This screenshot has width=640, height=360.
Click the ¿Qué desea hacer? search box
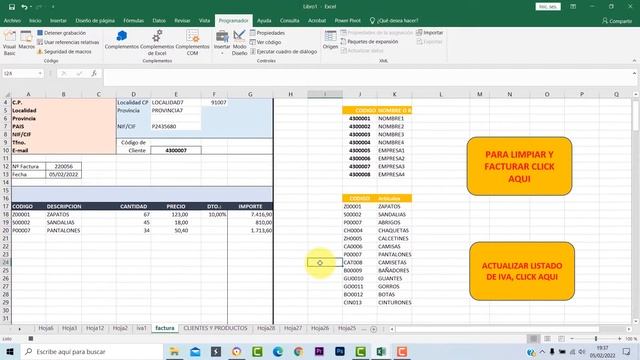coord(394,20)
